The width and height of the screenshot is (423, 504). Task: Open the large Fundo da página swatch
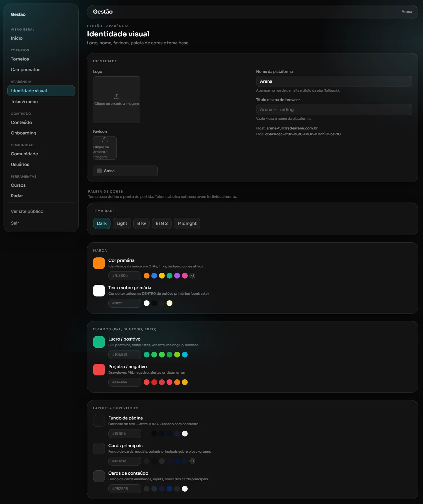coord(99,421)
